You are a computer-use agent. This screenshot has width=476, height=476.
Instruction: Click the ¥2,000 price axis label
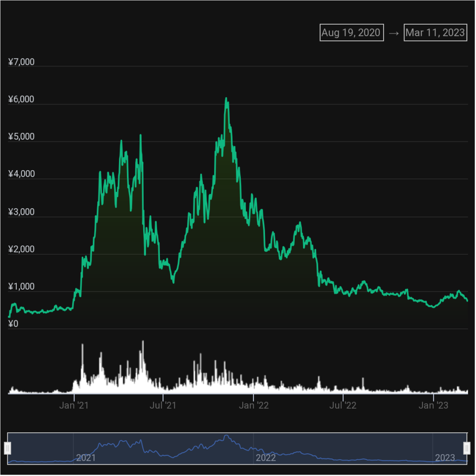(x=21, y=249)
